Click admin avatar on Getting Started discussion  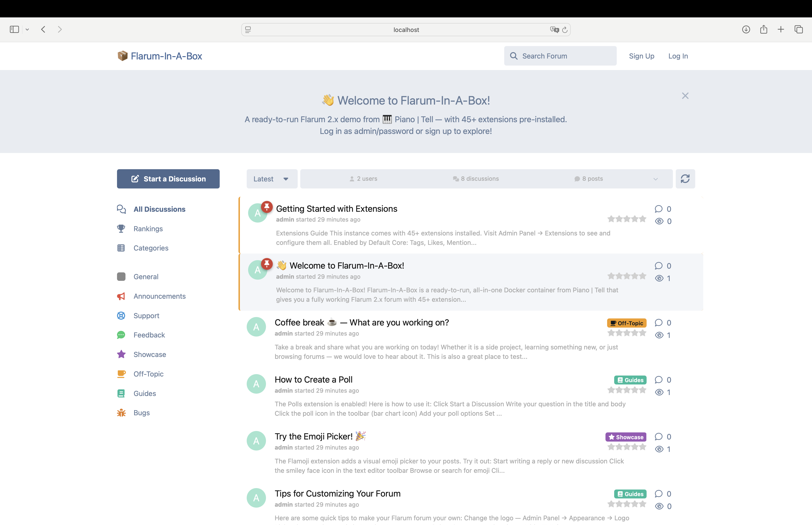coord(258,213)
